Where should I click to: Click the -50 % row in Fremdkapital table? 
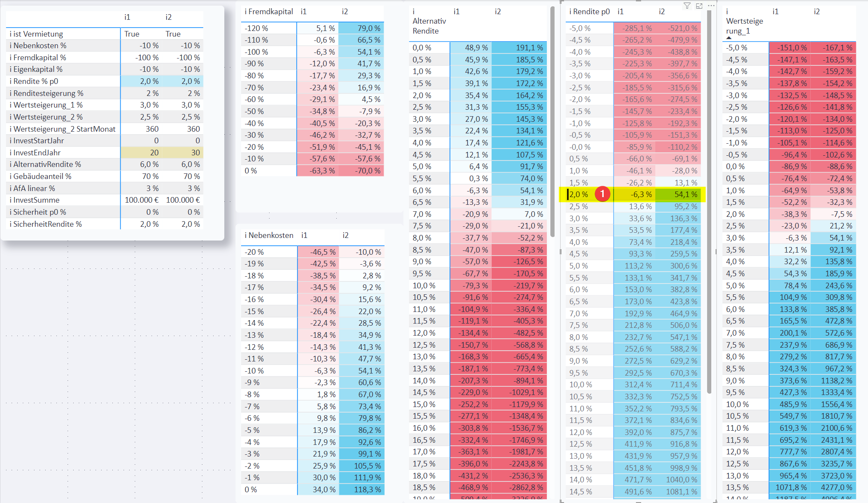[313, 111]
